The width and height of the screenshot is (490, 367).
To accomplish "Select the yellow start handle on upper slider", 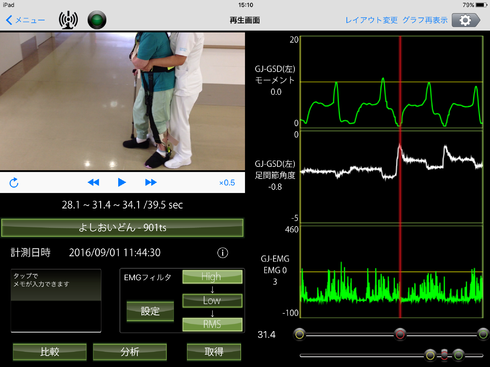I will click(299, 334).
